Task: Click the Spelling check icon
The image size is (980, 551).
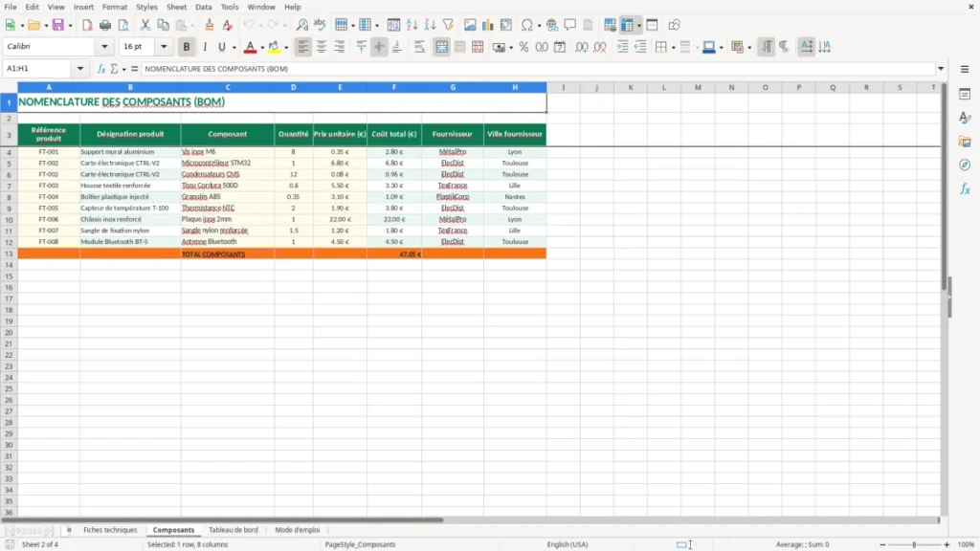Action: [x=320, y=25]
